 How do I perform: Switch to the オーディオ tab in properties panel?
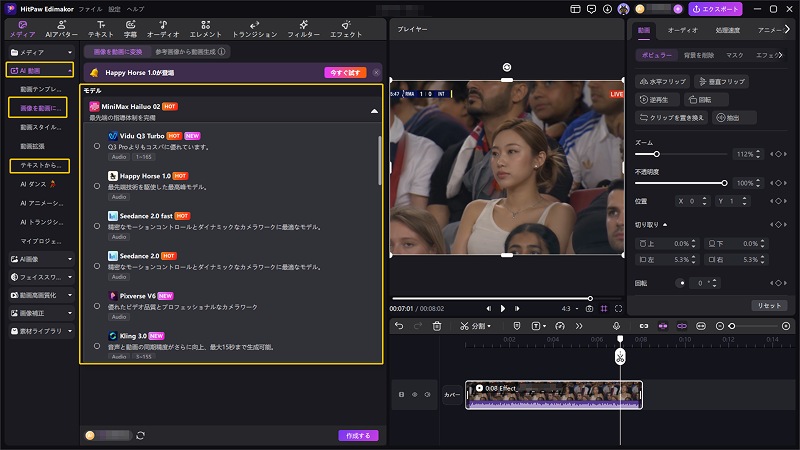[682, 30]
